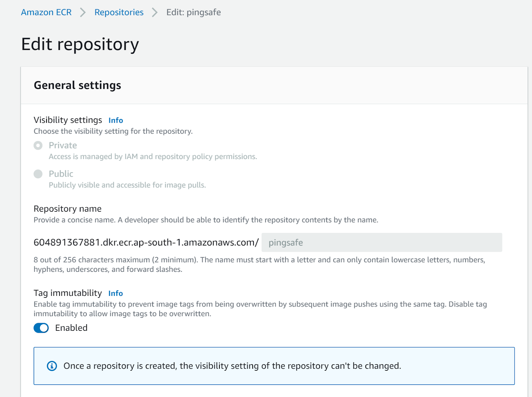Click the pingsafe repository name field
This screenshot has width=532, height=397.
[x=381, y=243]
